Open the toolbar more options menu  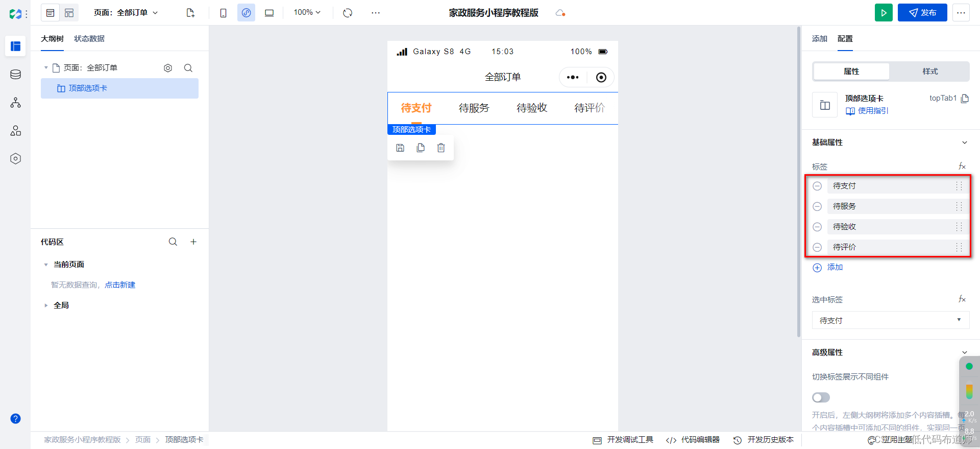click(376, 13)
